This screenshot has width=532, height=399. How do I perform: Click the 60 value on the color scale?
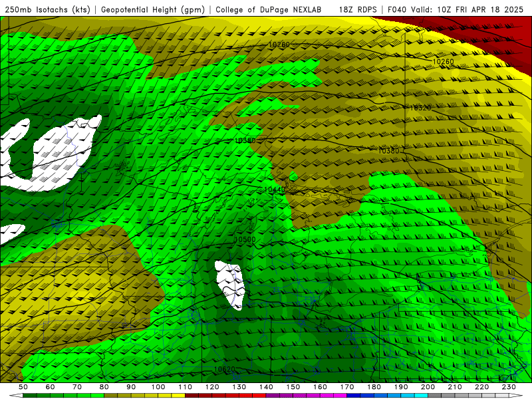tap(51, 387)
